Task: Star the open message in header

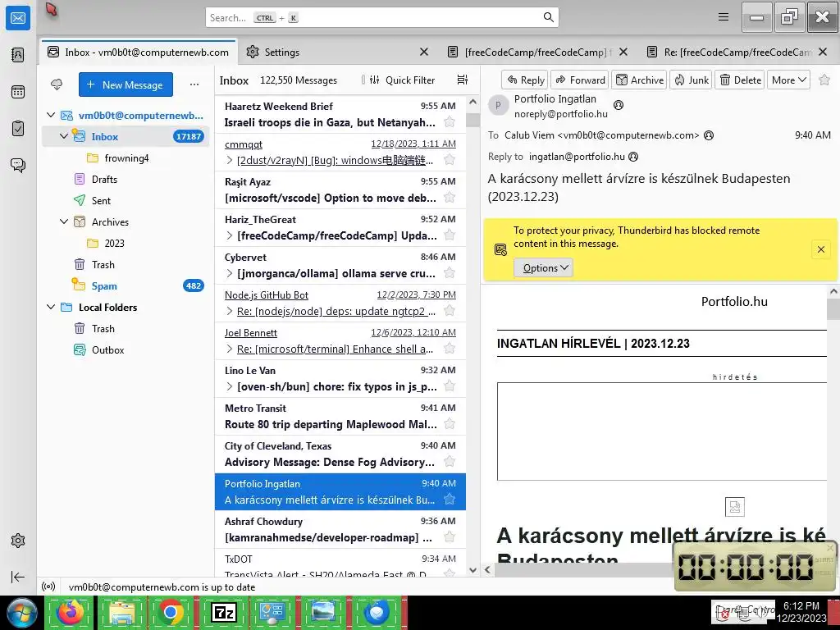Action: (824, 80)
